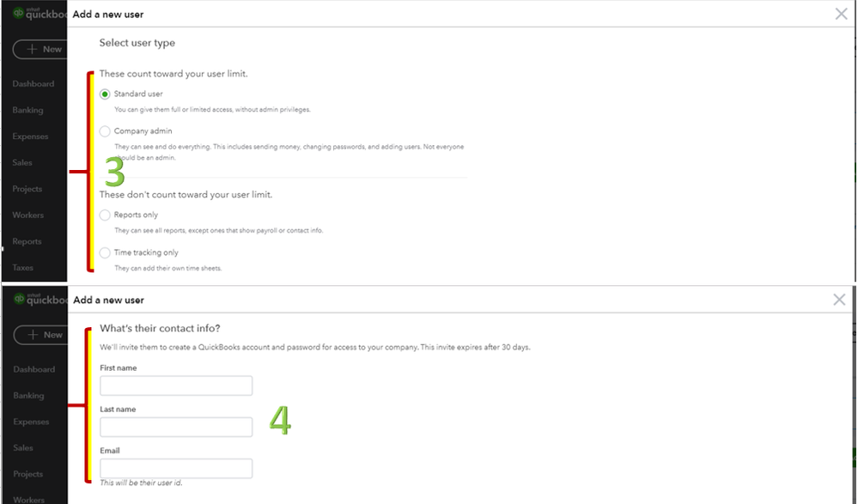Click the First name input field
This screenshot has height=504, width=858.
[176, 386]
